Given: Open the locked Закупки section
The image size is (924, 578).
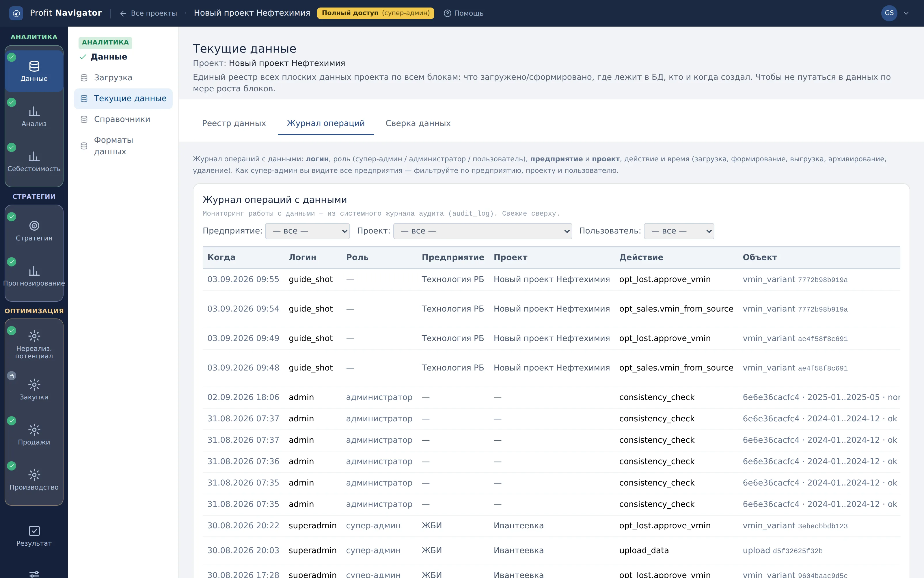Looking at the screenshot, I should click(34, 390).
